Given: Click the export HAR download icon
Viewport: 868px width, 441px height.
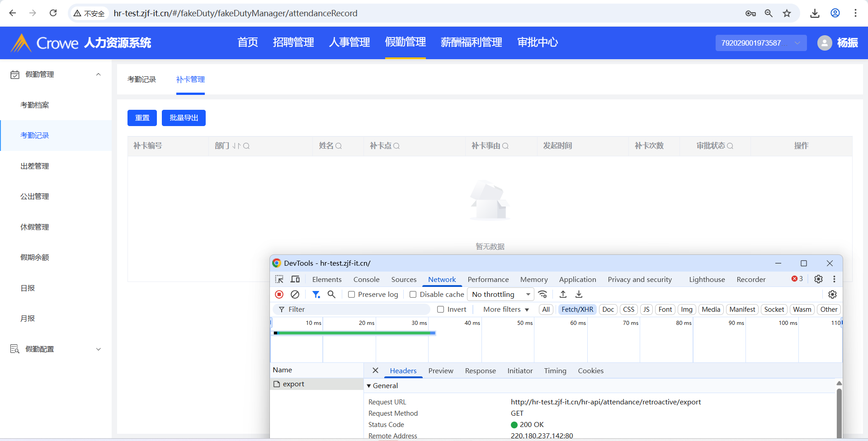Looking at the screenshot, I should (x=579, y=295).
